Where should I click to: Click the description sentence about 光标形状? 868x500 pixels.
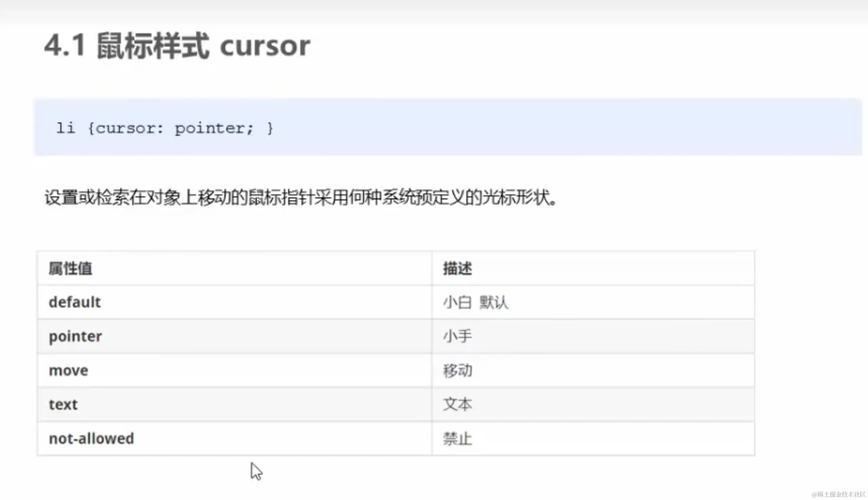coord(300,197)
